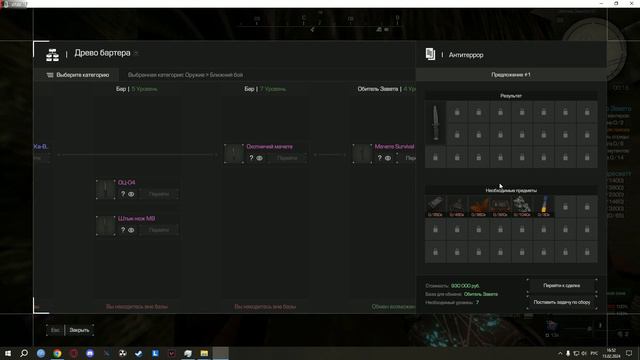Click the blue-yellow sixth required item
The height and width of the screenshot is (360, 640).
[543, 207]
